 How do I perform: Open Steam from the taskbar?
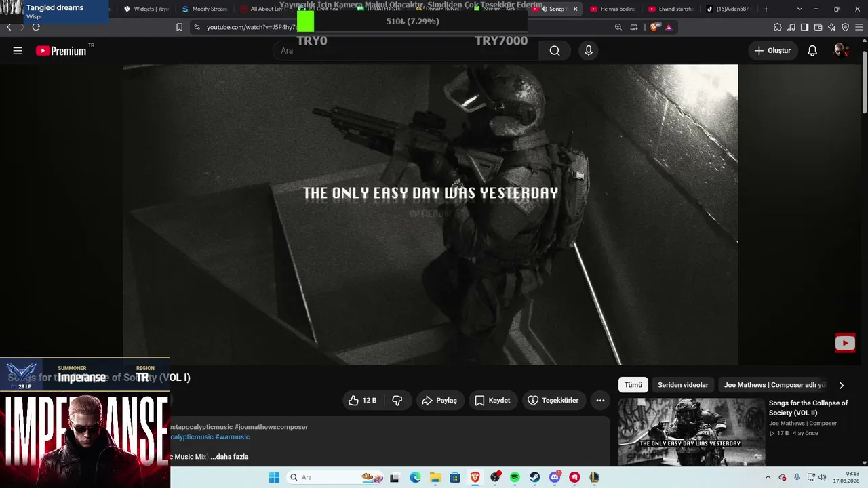click(535, 477)
